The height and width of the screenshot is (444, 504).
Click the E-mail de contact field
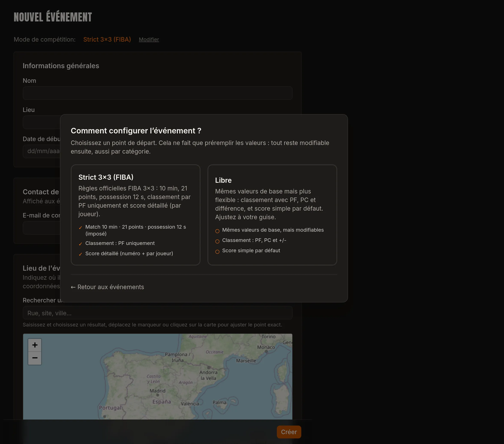point(41,228)
